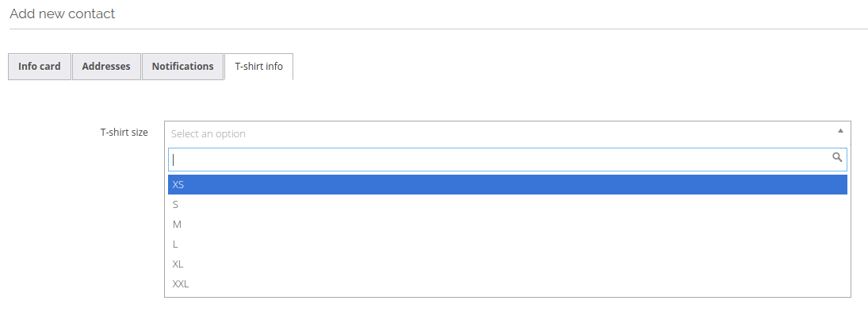The image size is (868, 312).
Task: Click the blue highlighted row right of XS
Action: [x=514, y=184]
